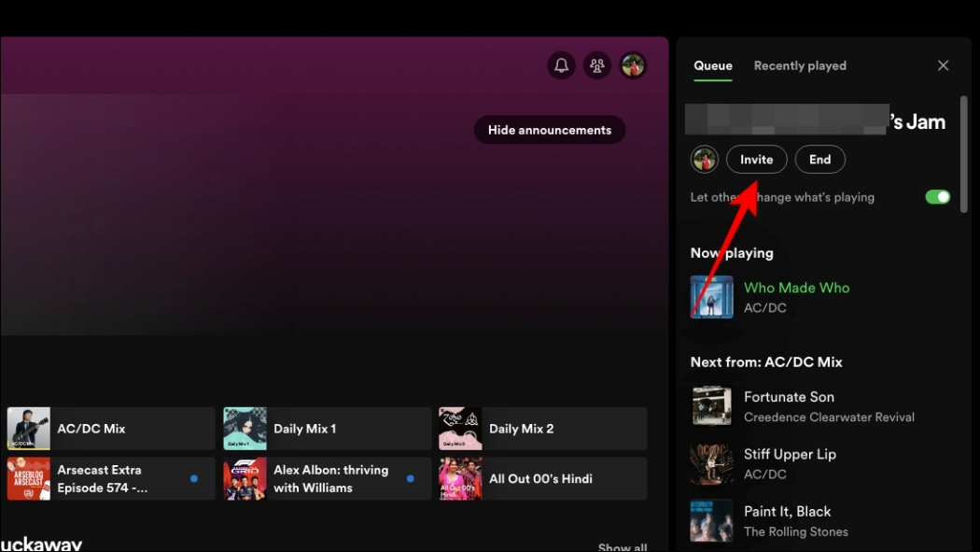This screenshot has width=980, height=552.
Task: Click the Paint It, Black cover image
Action: click(x=711, y=521)
